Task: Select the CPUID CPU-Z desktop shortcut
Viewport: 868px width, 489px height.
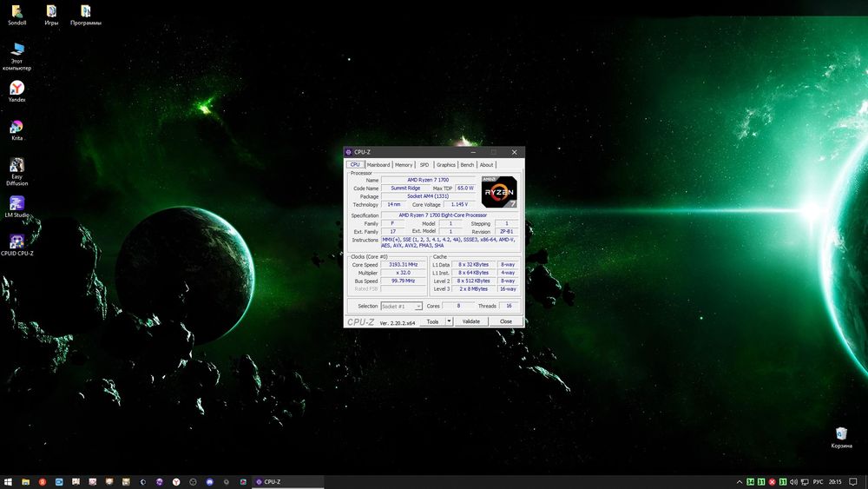Action: point(16,245)
